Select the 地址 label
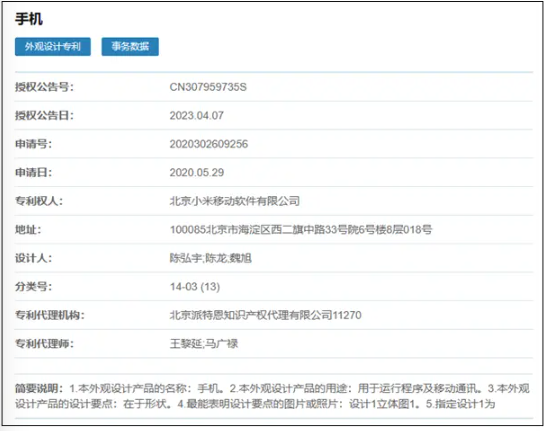Viewport: 548px width, 431px height. click(28, 230)
